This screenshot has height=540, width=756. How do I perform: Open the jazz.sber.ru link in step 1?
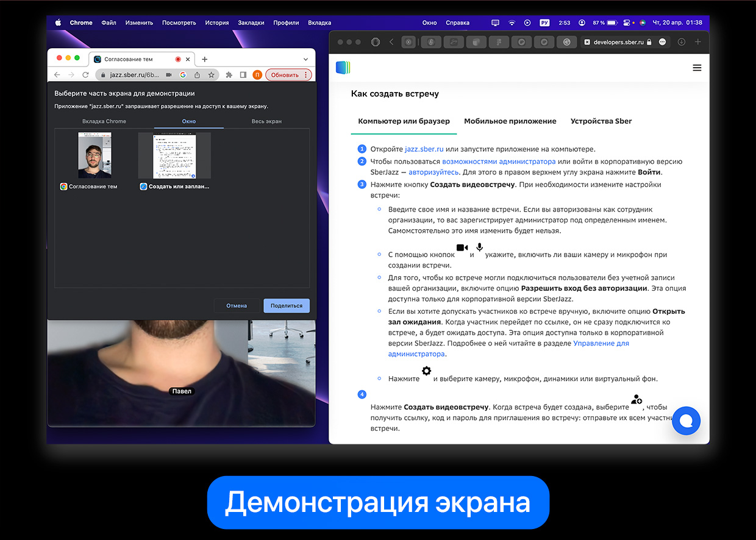[x=424, y=149]
